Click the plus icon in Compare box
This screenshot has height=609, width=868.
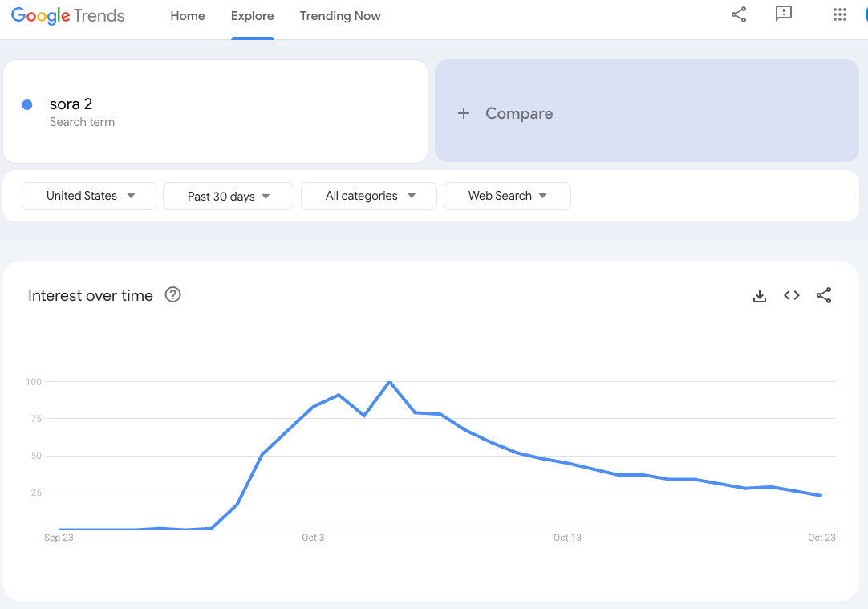click(464, 114)
